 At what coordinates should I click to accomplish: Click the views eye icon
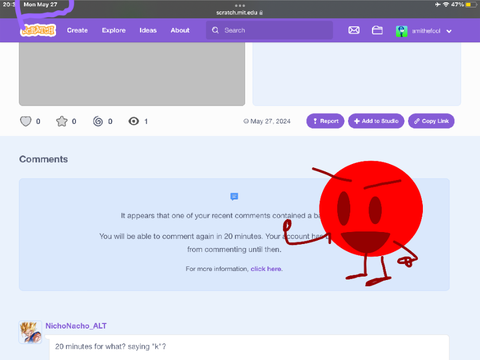tap(134, 121)
